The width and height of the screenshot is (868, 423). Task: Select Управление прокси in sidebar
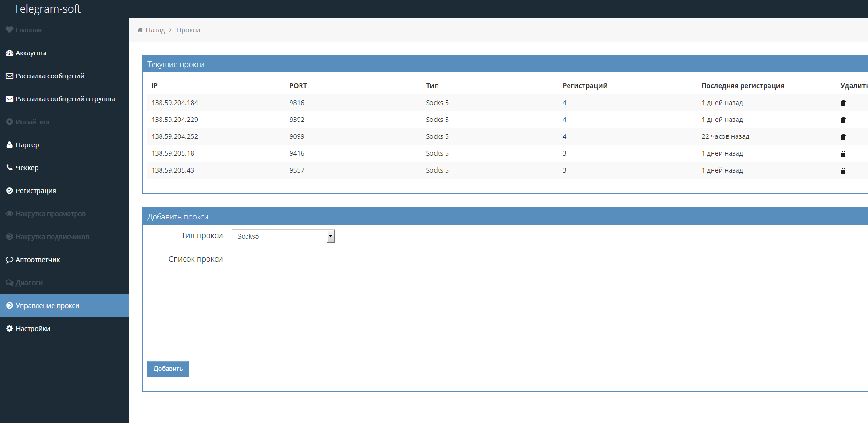tap(47, 306)
